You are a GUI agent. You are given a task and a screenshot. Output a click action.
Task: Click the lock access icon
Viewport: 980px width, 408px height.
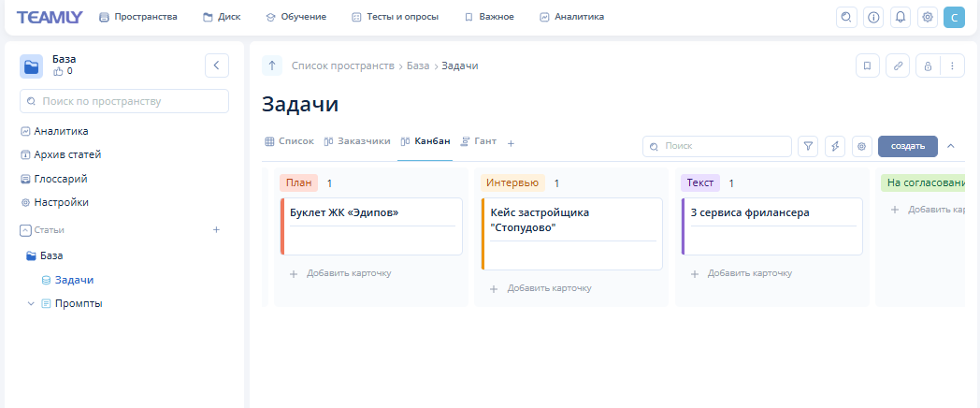pos(928,66)
